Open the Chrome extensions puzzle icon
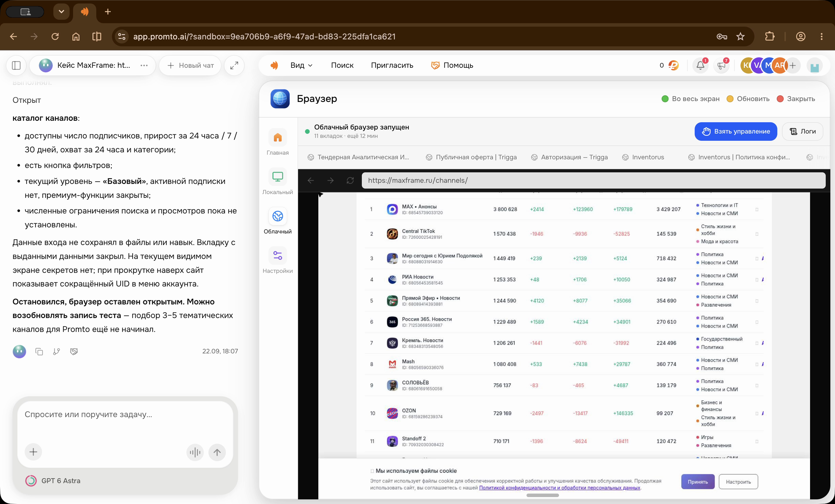This screenshot has height=504, width=835. point(769,36)
